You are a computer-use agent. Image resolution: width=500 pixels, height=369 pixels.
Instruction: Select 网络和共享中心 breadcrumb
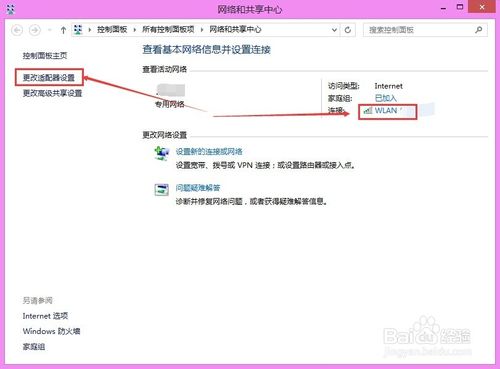click(x=235, y=30)
